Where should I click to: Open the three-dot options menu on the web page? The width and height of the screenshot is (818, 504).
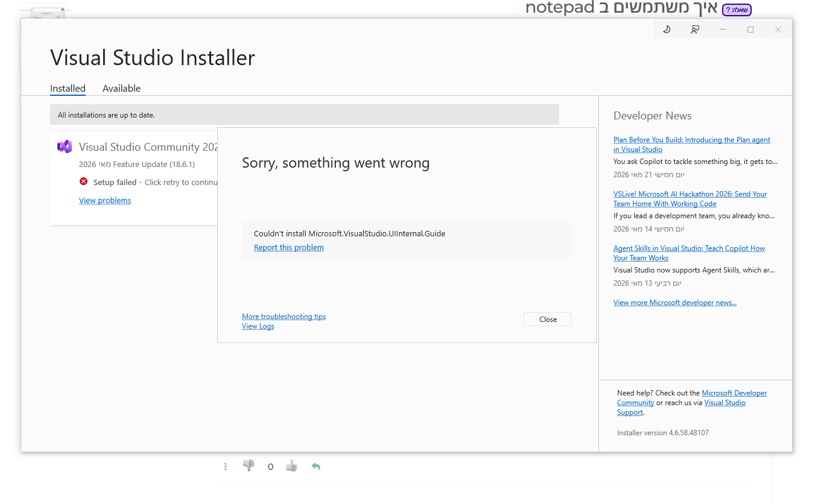tap(225, 466)
